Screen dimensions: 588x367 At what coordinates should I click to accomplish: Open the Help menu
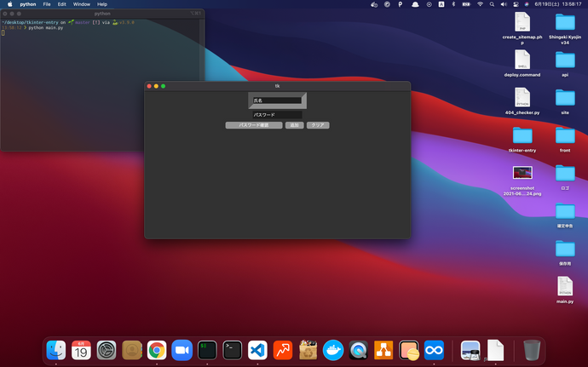(102, 4)
